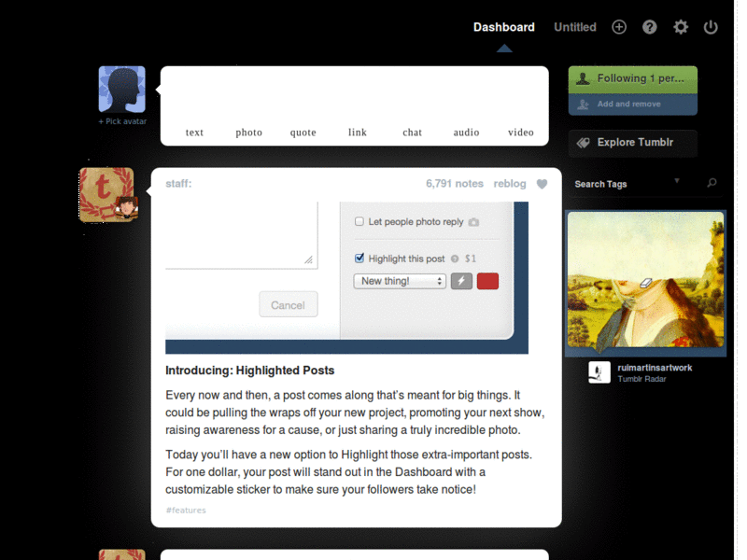Click the add-person icon on Add and remove

(583, 105)
